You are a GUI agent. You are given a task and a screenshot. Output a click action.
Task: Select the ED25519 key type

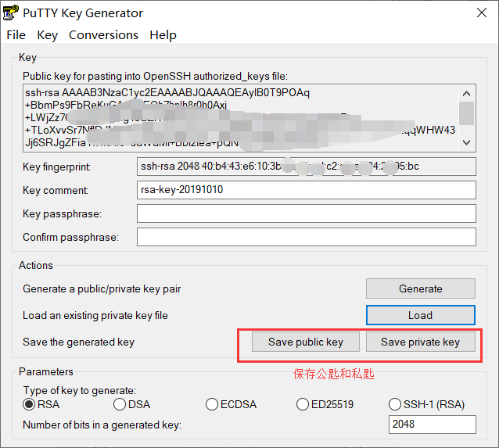click(x=325, y=404)
